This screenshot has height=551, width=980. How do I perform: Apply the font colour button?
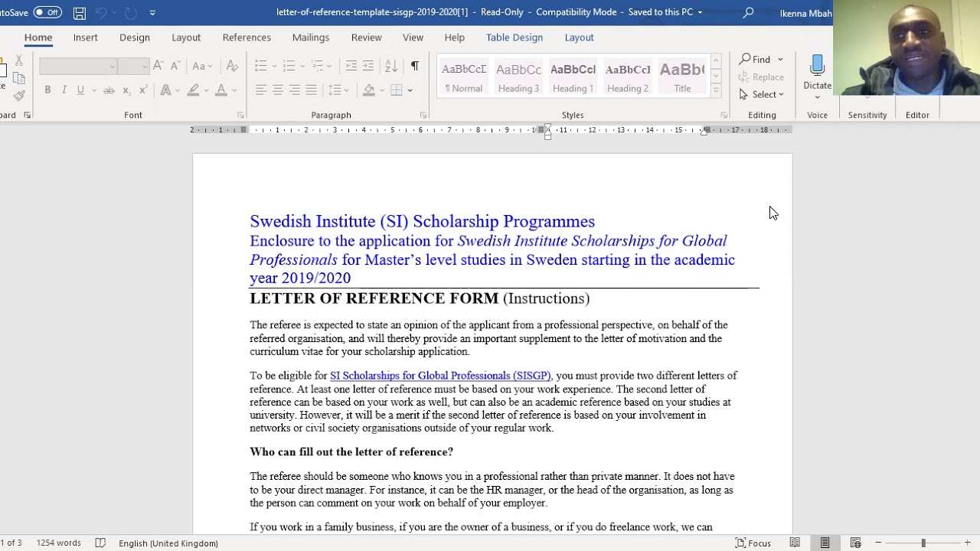[x=221, y=90]
